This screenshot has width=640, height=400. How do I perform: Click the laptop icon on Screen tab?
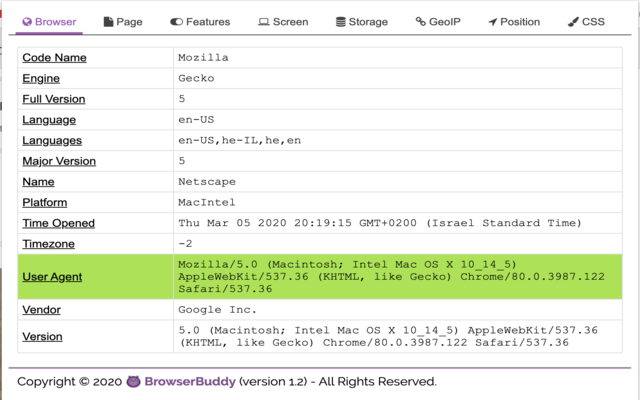pyautogui.click(x=264, y=22)
